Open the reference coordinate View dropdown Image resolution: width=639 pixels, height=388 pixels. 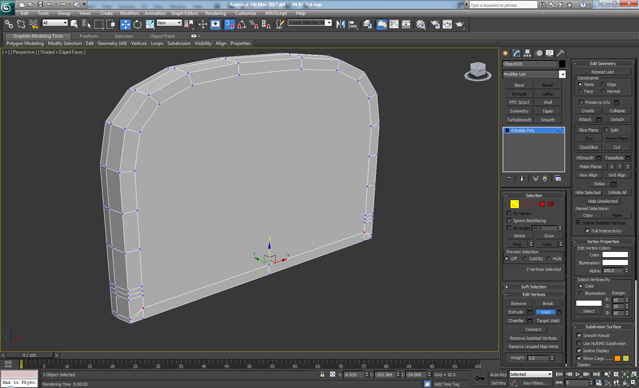tap(170, 23)
